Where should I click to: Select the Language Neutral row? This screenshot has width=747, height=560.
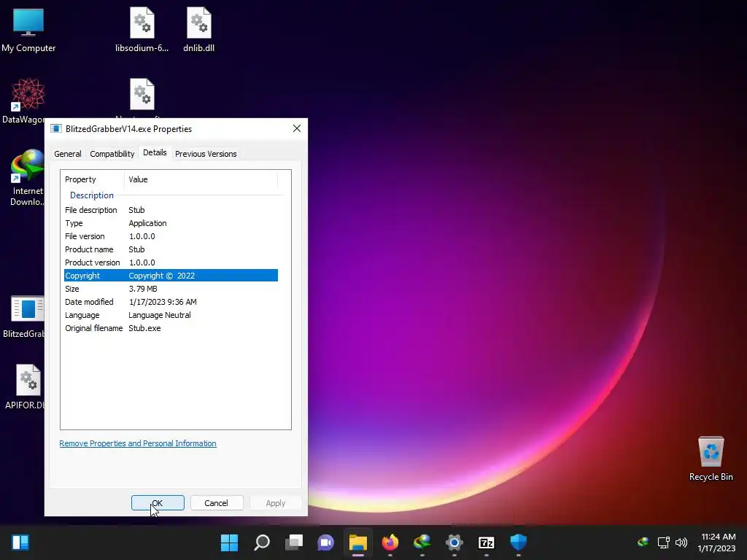tap(171, 315)
